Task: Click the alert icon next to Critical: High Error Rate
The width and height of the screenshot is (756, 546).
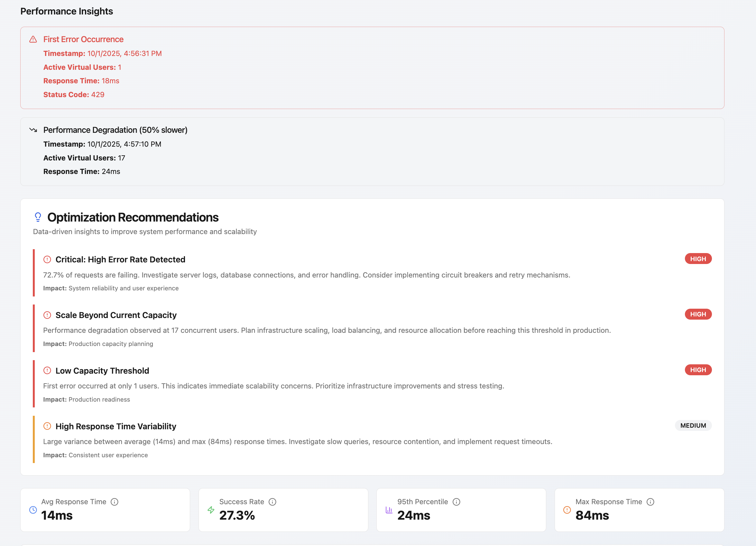Action: (47, 259)
